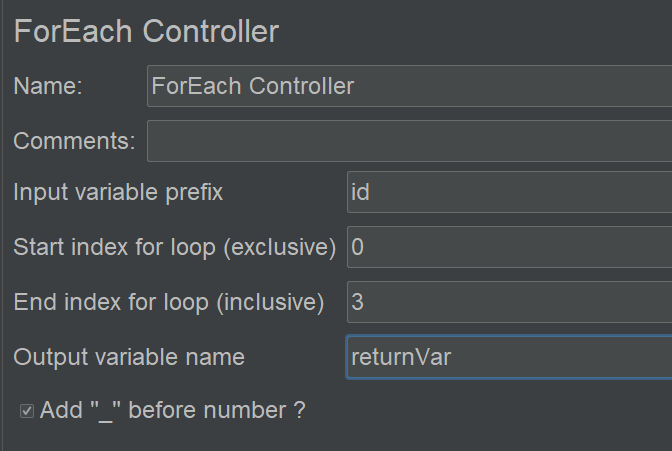Click the Comments: label
Screen dimensions: 672x451
(x=75, y=141)
